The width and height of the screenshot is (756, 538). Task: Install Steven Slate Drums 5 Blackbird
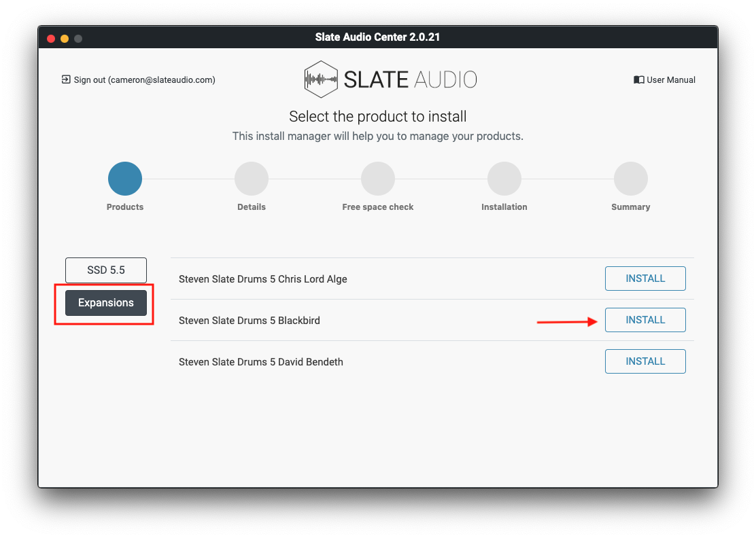[x=645, y=320]
